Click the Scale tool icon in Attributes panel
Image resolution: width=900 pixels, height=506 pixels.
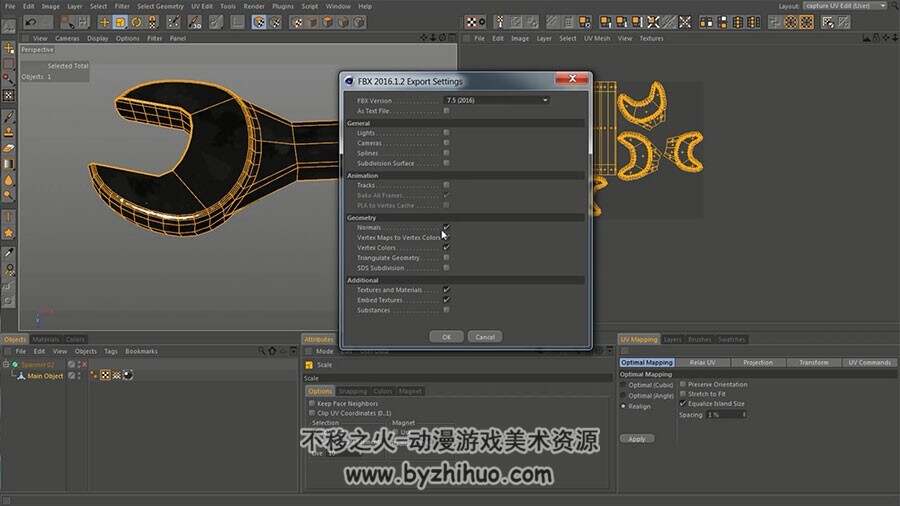click(309, 365)
